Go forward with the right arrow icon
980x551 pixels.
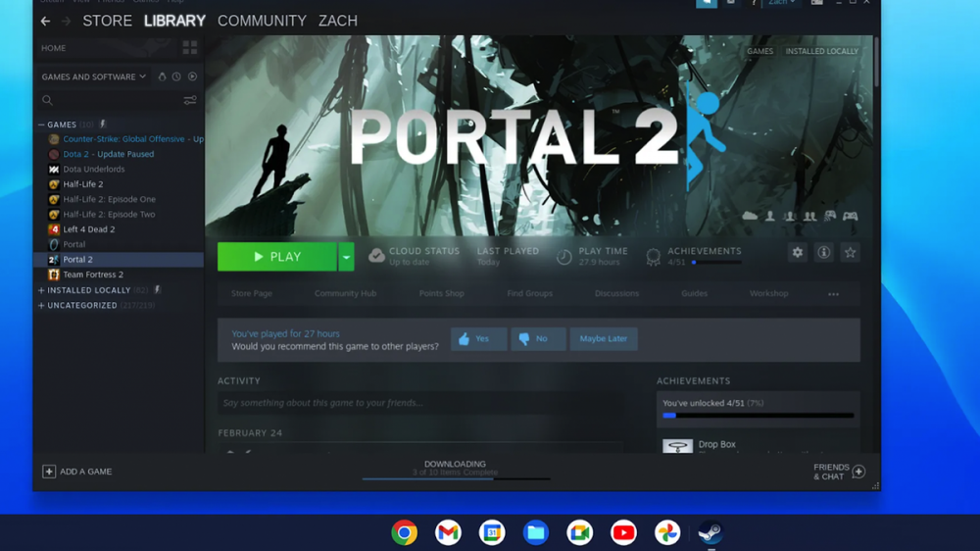[66, 22]
